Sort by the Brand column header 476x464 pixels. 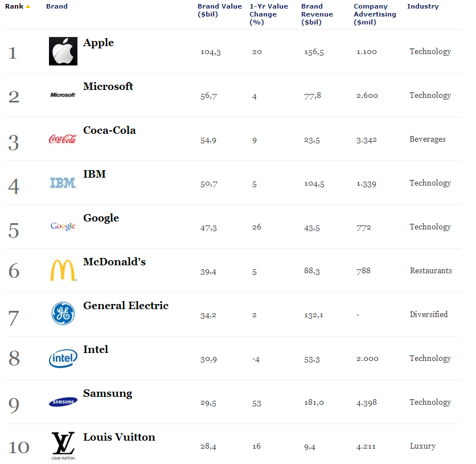57,6
